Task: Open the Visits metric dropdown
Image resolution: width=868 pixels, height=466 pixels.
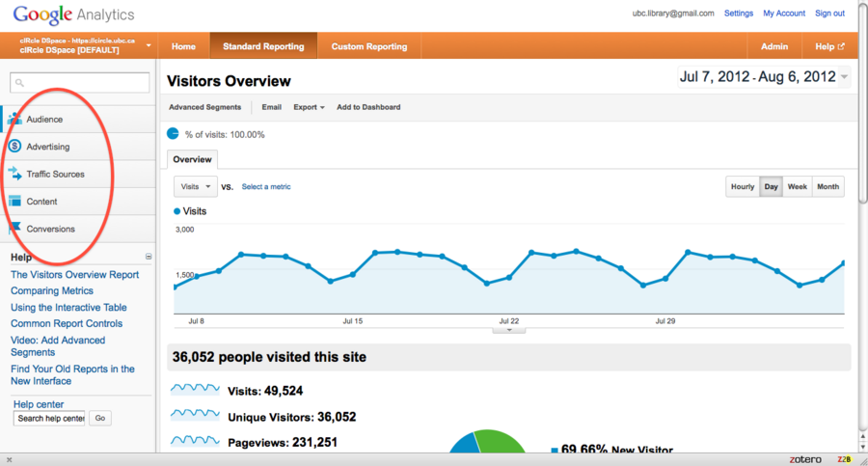Action: [196, 186]
